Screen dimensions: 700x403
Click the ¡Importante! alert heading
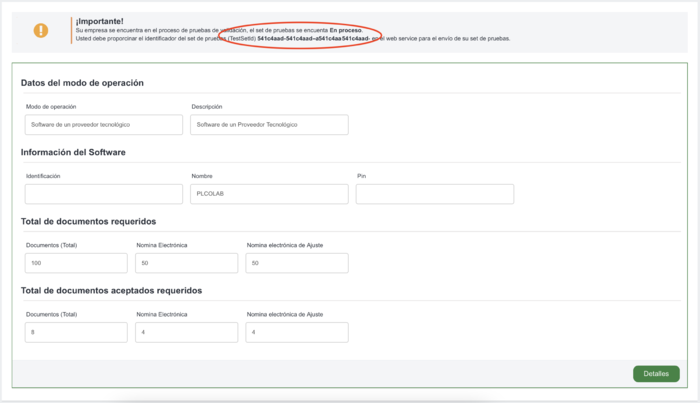(x=99, y=21)
